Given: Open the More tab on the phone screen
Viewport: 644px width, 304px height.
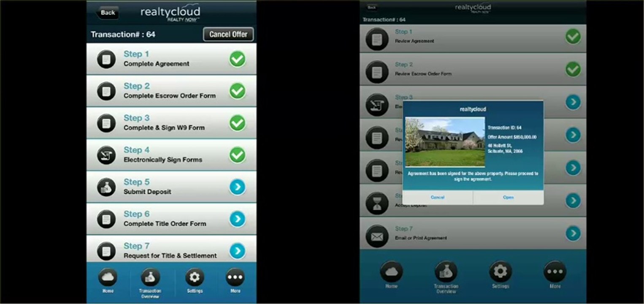Looking at the screenshot, I should pos(235,280).
